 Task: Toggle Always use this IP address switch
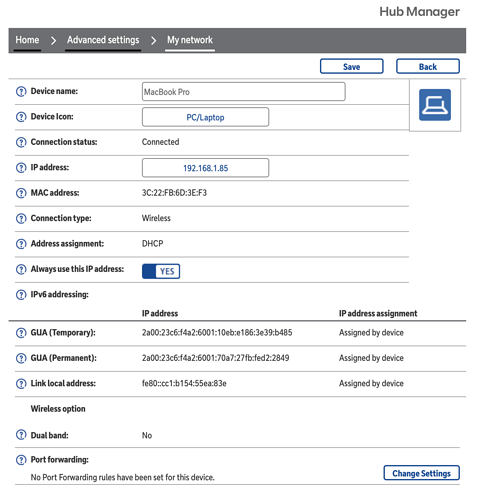(161, 271)
